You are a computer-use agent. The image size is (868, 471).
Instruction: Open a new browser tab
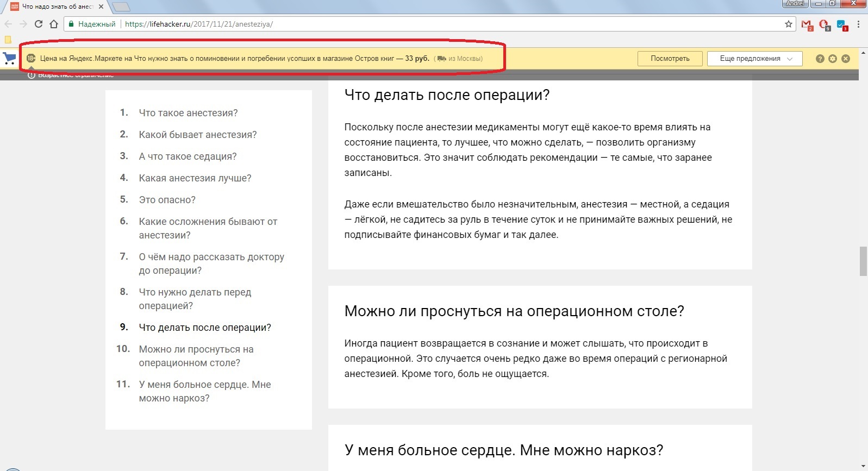(121, 7)
